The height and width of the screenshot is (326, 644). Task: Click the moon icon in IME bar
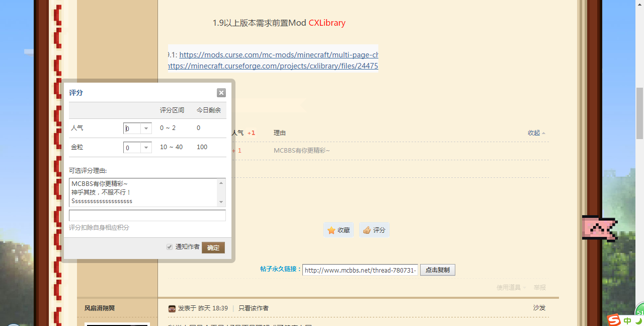638,320
